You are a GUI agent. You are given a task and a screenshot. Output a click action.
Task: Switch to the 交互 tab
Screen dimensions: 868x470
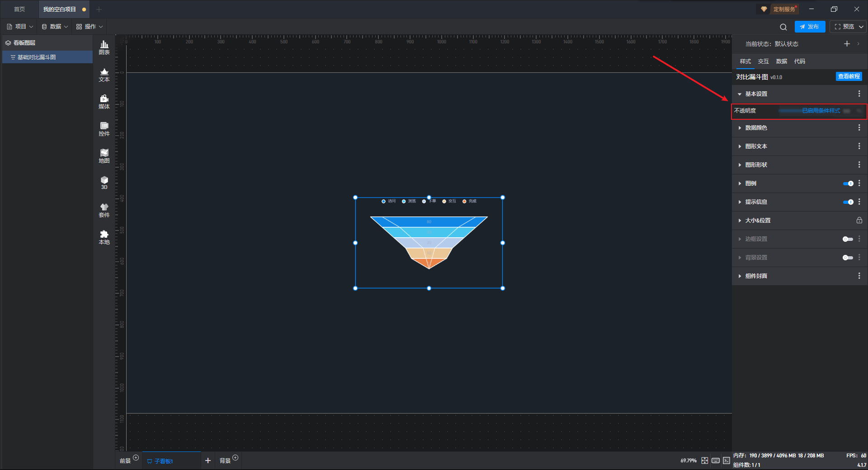tap(763, 61)
